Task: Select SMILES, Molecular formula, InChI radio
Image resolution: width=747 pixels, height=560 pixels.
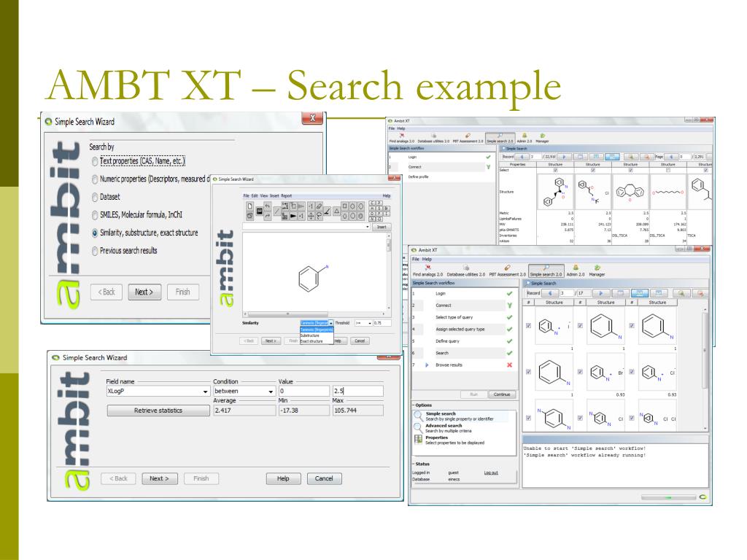Action: click(x=95, y=215)
